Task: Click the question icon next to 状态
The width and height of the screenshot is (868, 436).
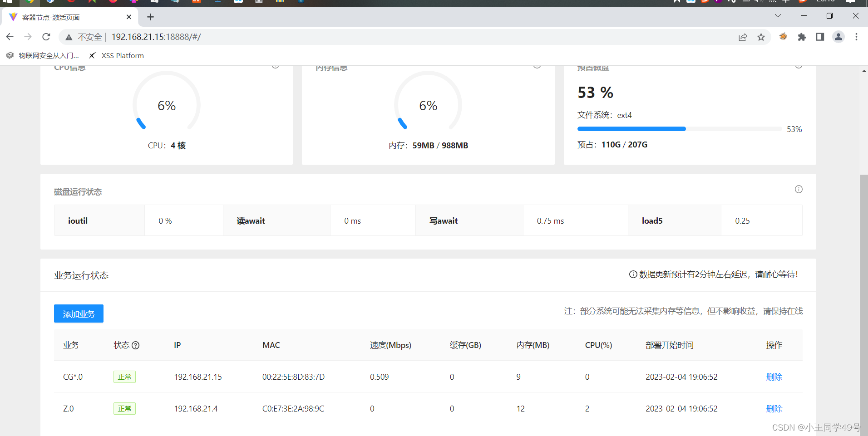Action: point(135,345)
